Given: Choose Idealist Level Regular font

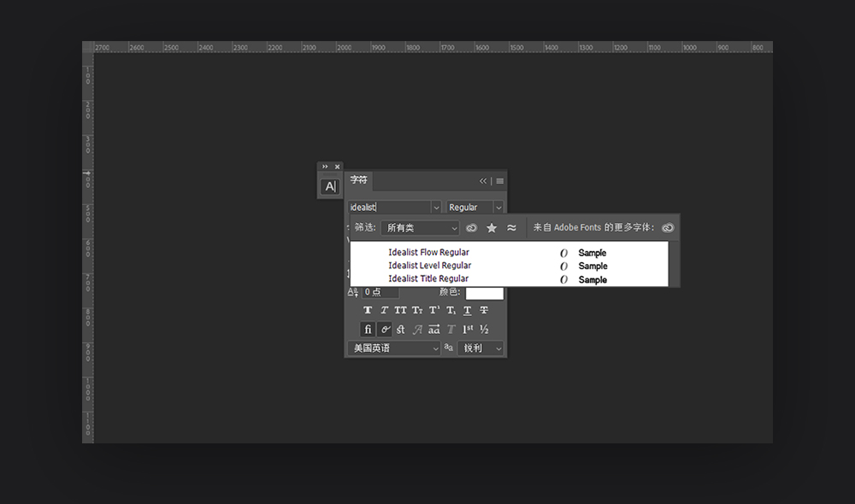Looking at the screenshot, I should pyautogui.click(x=430, y=266).
